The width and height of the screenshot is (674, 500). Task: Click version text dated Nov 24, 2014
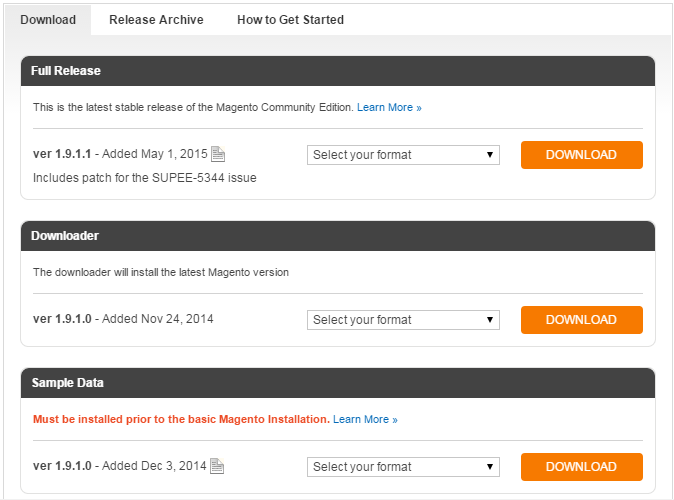coord(123,319)
